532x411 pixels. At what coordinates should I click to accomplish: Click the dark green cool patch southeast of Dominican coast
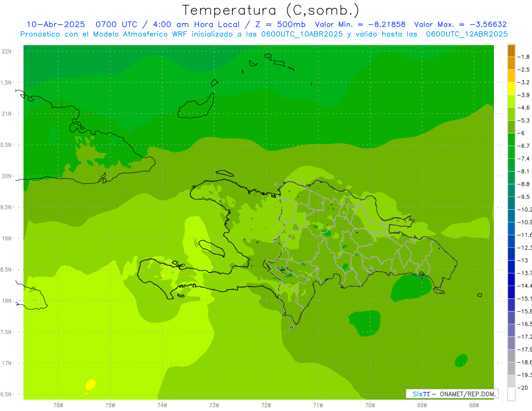click(411, 288)
